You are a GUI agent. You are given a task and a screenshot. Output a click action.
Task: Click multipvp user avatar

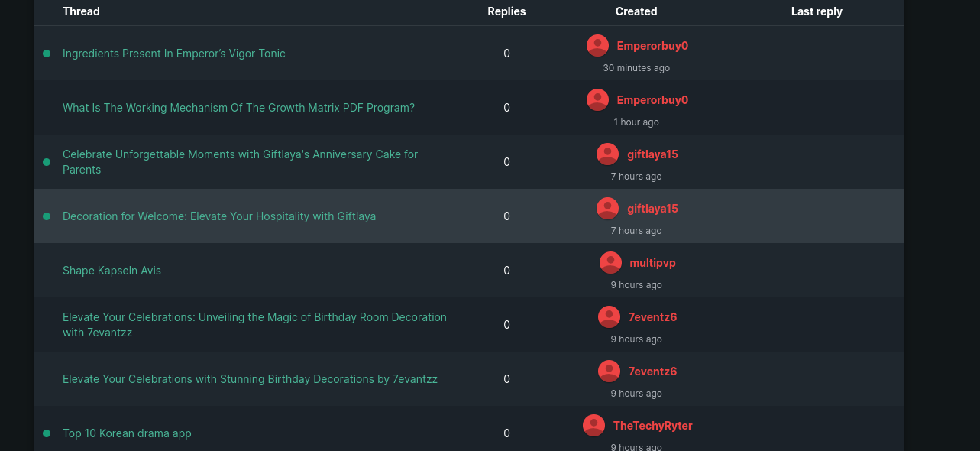[x=610, y=263]
